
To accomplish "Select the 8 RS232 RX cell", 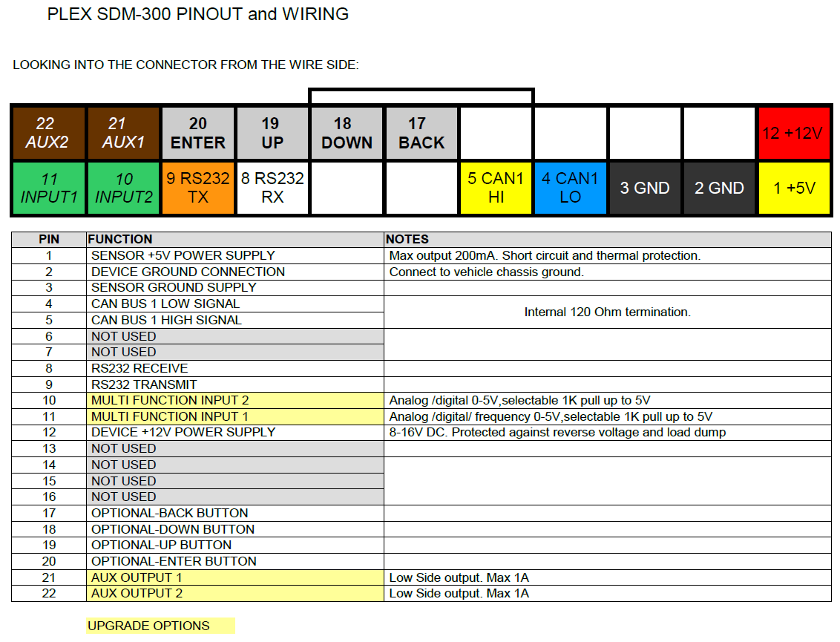I will pos(272,188).
